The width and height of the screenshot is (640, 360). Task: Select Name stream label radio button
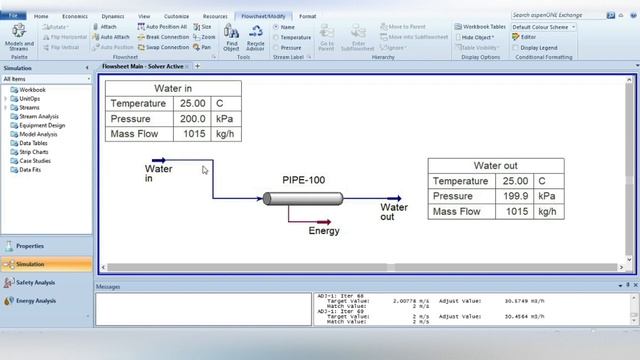(x=276, y=27)
